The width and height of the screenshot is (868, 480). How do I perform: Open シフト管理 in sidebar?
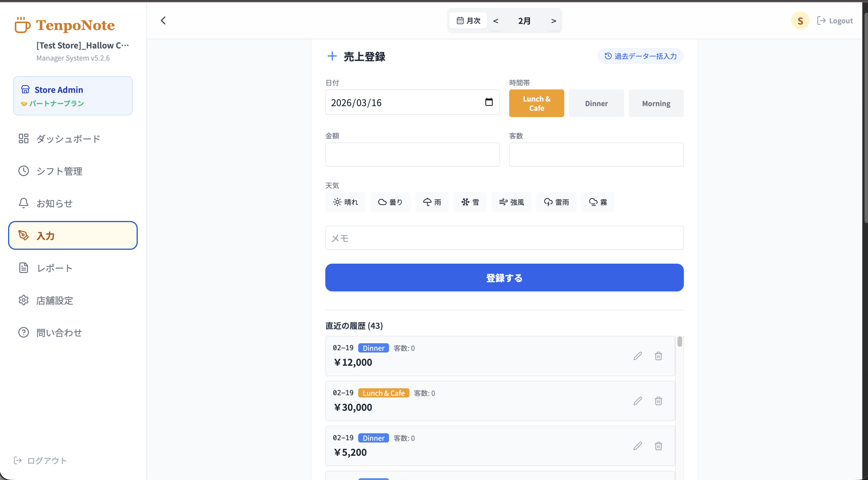[x=73, y=171]
